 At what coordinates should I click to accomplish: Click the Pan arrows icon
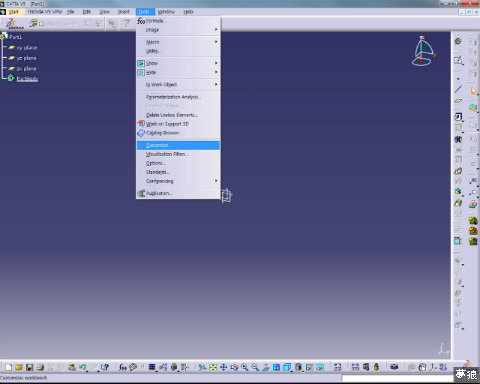coord(223,367)
